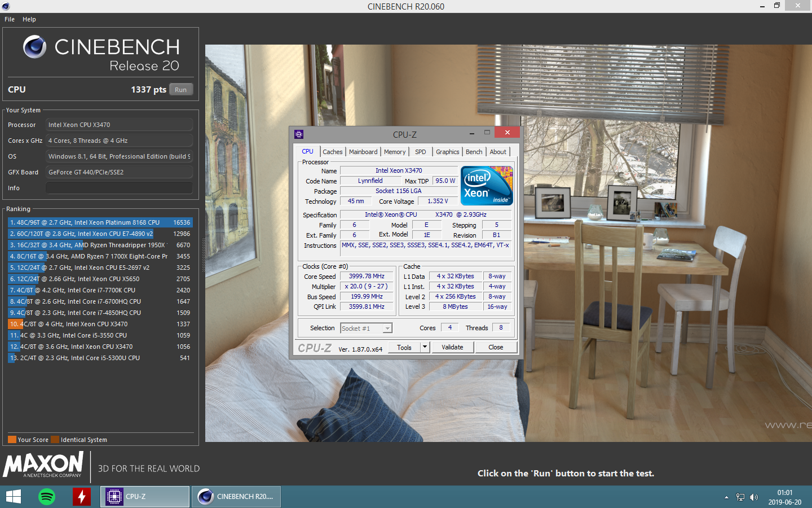Select ranking row Core i7-7700K
Screen dimensions: 812x508
[x=100, y=290]
